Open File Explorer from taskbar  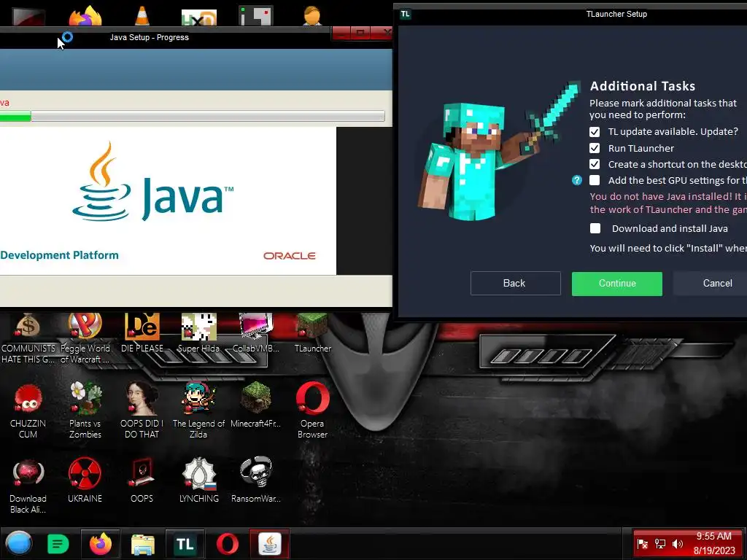click(x=142, y=543)
